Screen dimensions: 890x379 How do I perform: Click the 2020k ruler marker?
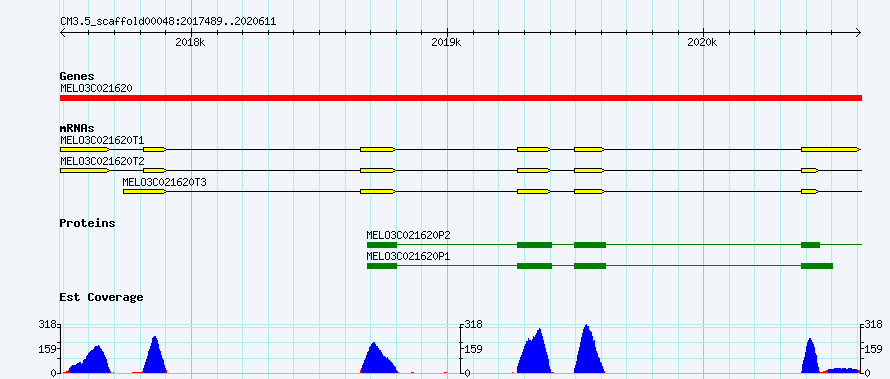tap(703, 43)
